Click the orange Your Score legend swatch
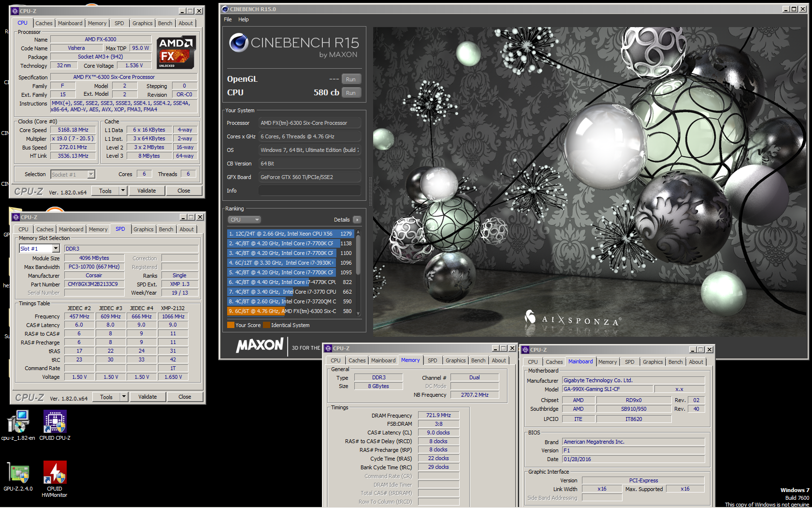This screenshot has height=508, width=812. click(x=231, y=325)
